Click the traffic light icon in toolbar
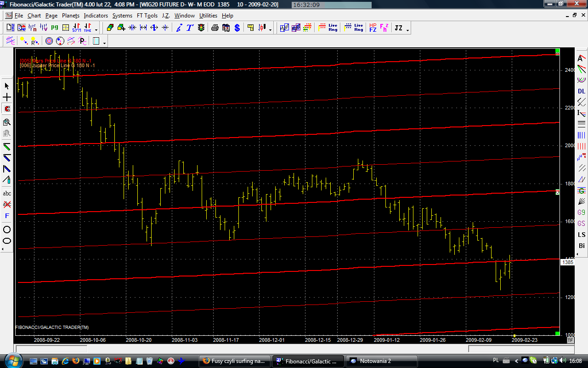Image resolution: width=588 pixels, height=368 pixels. point(201,28)
